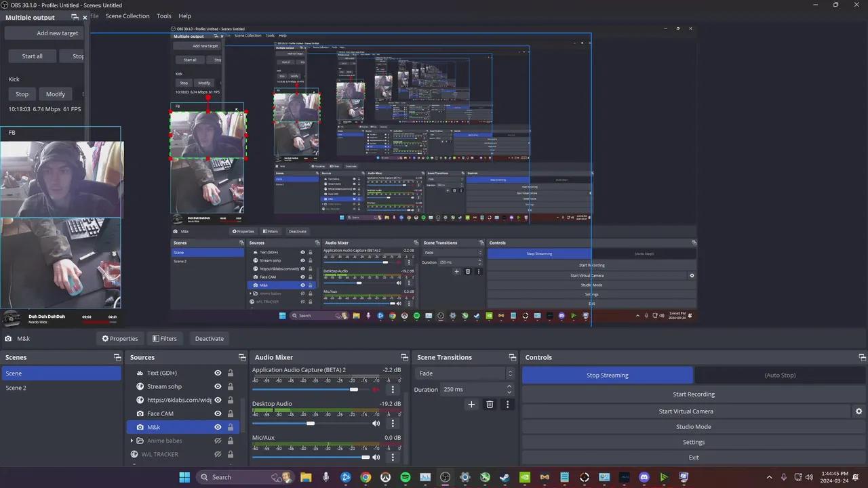Show hidden icons in system tray

tap(769, 477)
